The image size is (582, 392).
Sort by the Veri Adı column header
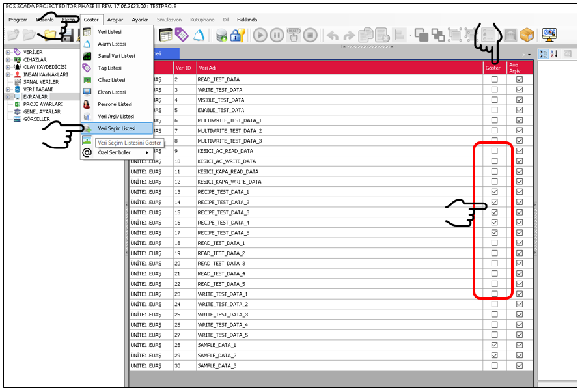(339, 68)
